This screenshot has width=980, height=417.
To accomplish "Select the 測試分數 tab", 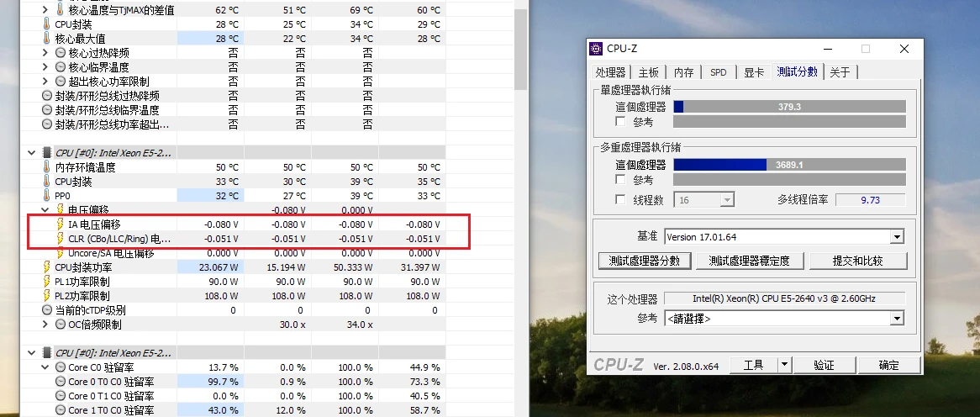I will [x=798, y=71].
